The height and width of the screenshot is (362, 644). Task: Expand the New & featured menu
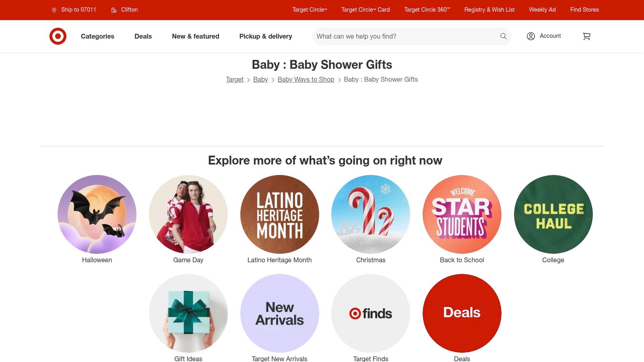point(196,36)
